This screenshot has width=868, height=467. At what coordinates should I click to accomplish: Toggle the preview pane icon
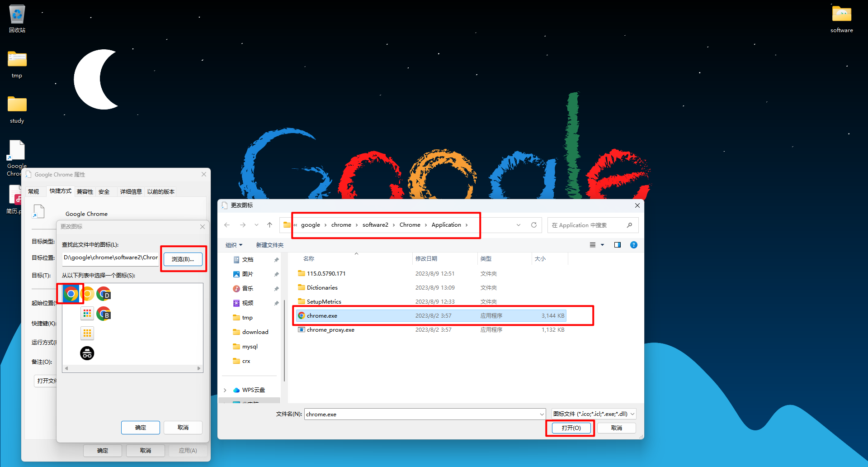click(x=618, y=245)
